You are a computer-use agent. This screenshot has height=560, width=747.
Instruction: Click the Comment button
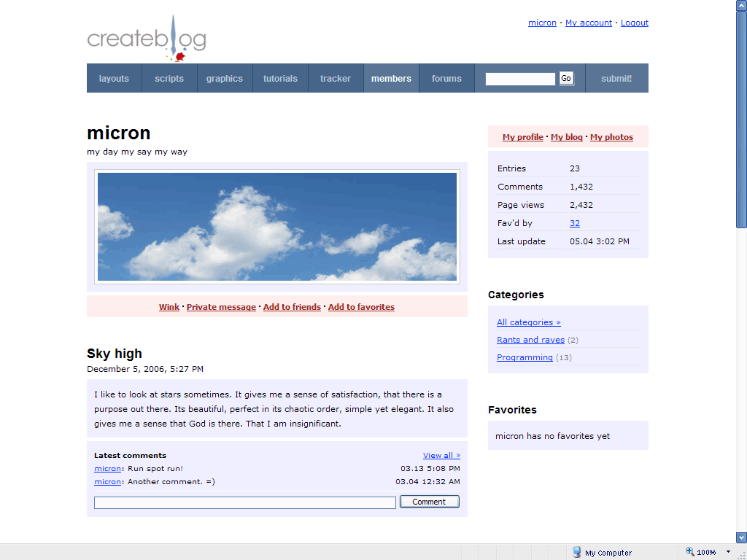429,502
